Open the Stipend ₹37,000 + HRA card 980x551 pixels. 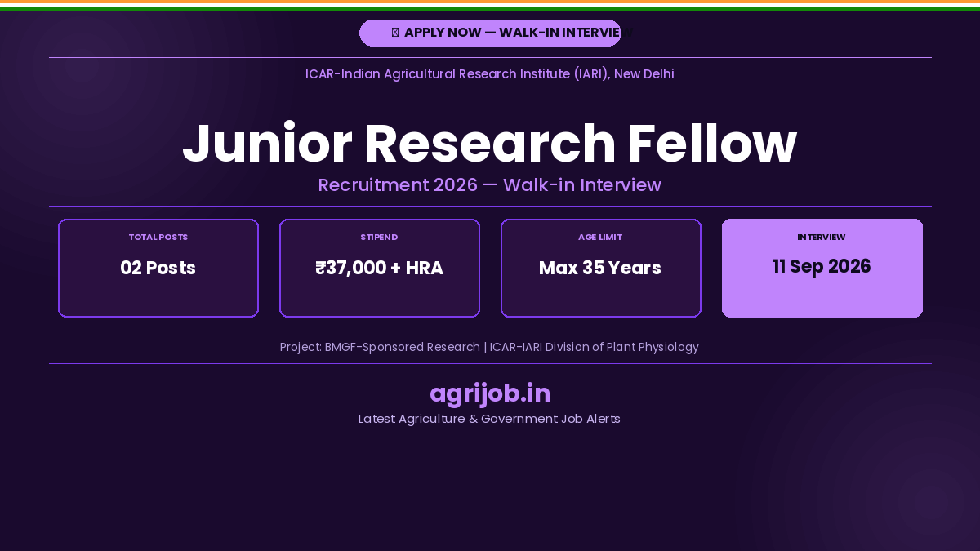coord(380,268)
